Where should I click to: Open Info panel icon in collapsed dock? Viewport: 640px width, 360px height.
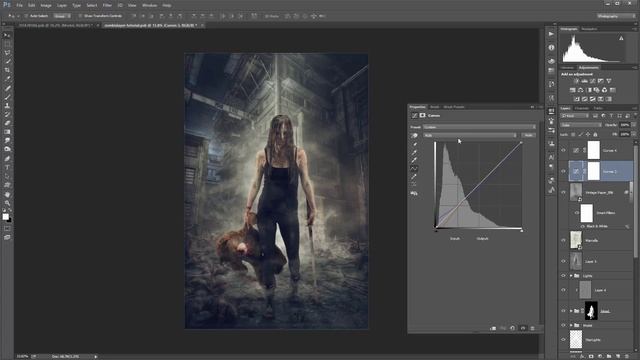(551, 48)
